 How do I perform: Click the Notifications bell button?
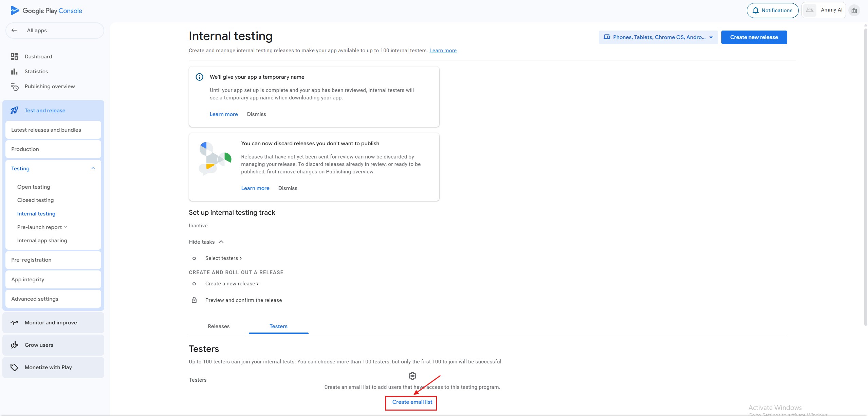(x=772, y=11)
